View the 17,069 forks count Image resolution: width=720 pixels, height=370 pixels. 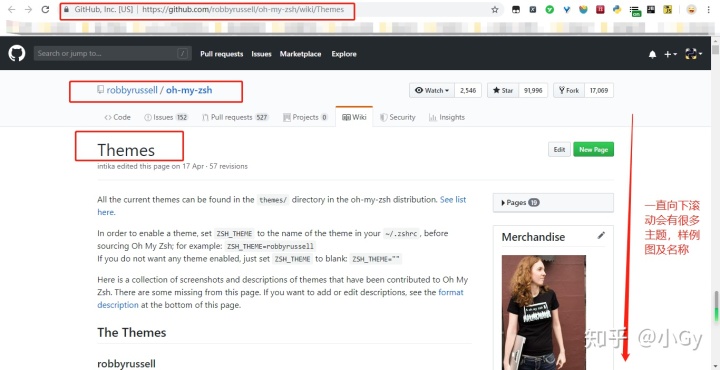[x=599, y=90]
